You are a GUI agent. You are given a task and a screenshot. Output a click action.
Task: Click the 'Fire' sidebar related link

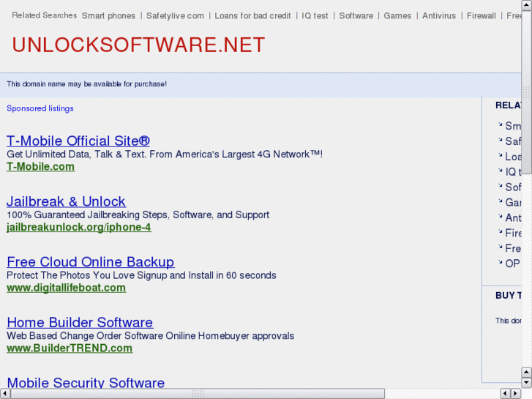(x=513, y=233)
